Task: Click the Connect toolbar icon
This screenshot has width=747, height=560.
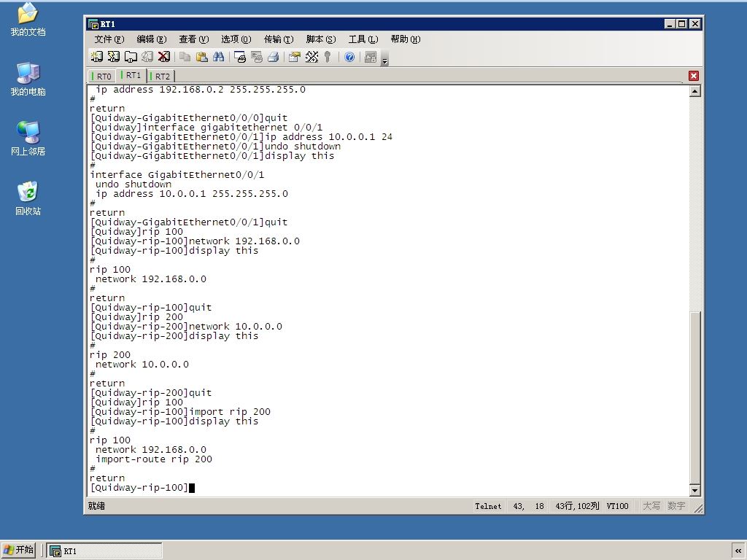Action: 97,57
